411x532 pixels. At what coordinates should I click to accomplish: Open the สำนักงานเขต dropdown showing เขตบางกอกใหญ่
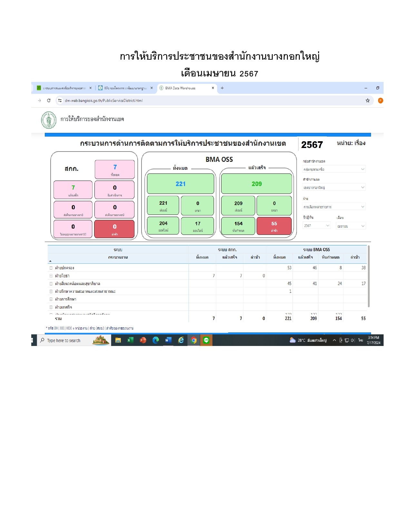tap(334, 187)
